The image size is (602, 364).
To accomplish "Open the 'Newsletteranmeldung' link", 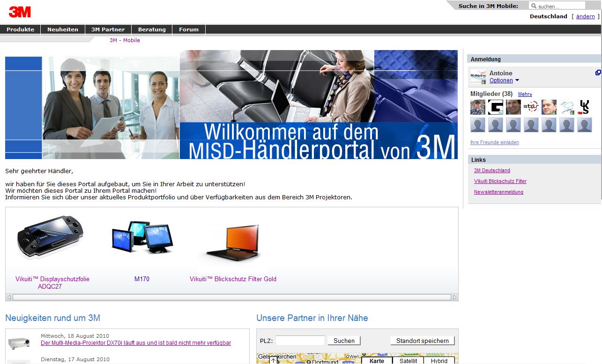I will [498, 192].
